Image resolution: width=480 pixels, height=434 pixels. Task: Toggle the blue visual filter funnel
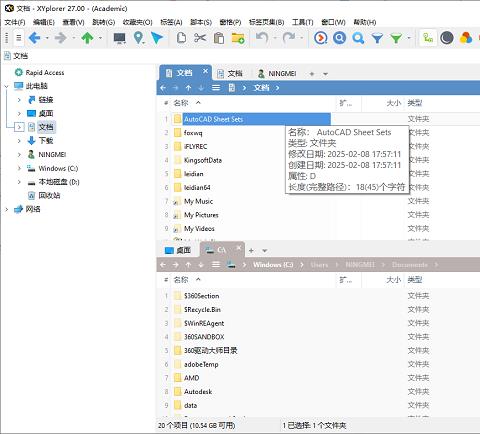(377, 38)
